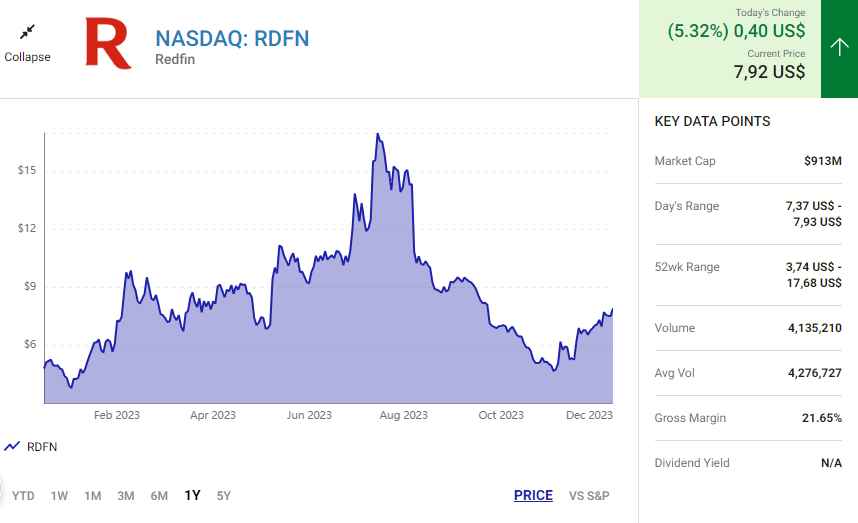
Task: Click the 21.65% gross margin value
Action: [821, 418]
